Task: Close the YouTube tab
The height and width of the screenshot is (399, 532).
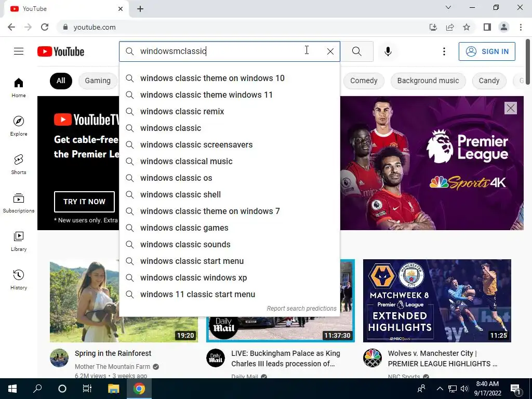Action: pyautogui.click(x=121, y=9)
